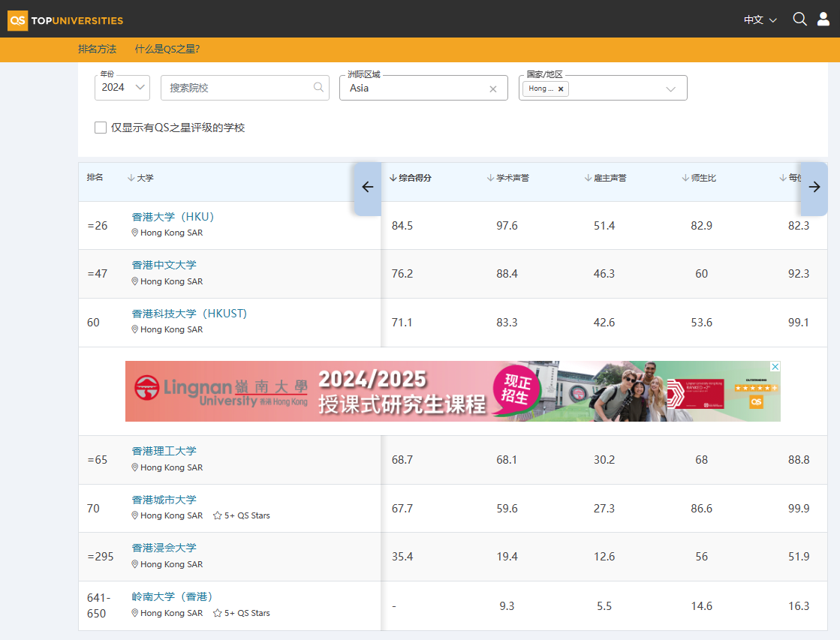This screenshot has width=840, height=640.
Task: Click the 排名 column header
Action: coord(95,177)
